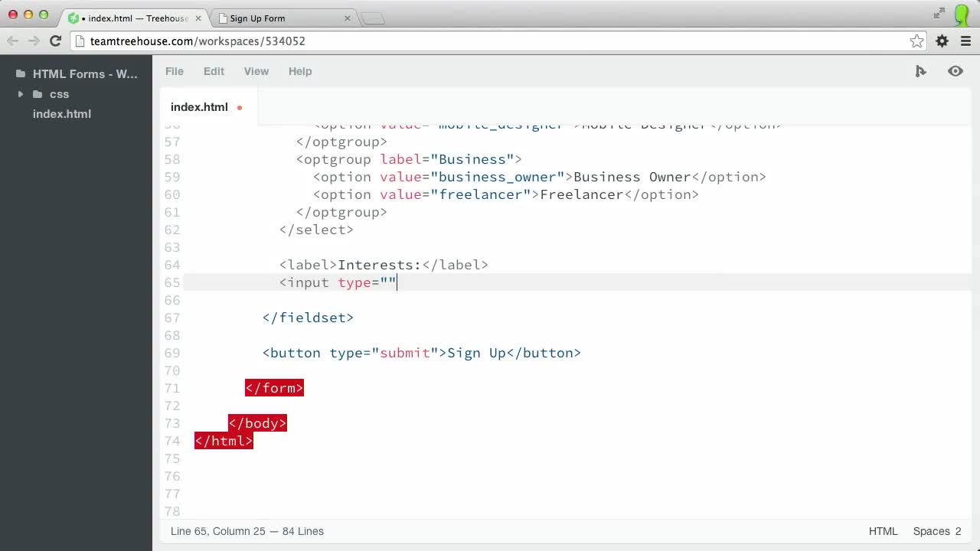Click the pop-out window icon top right
This screenshot has width=980, height=551.
pos(939,13)
